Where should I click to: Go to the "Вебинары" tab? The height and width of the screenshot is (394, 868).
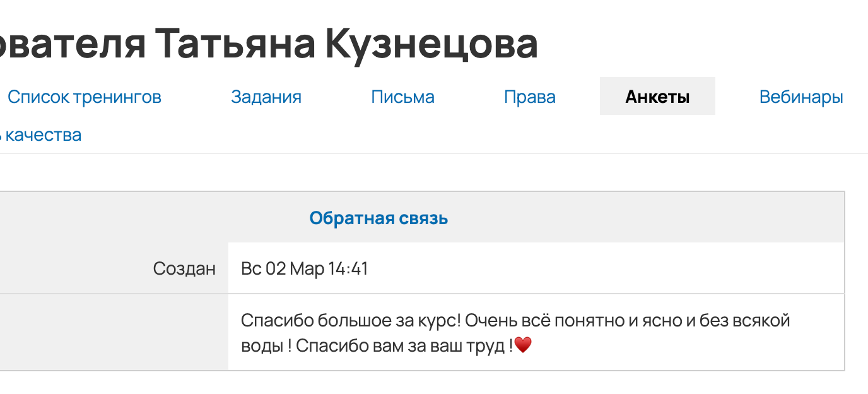click(x=801, y=97)
